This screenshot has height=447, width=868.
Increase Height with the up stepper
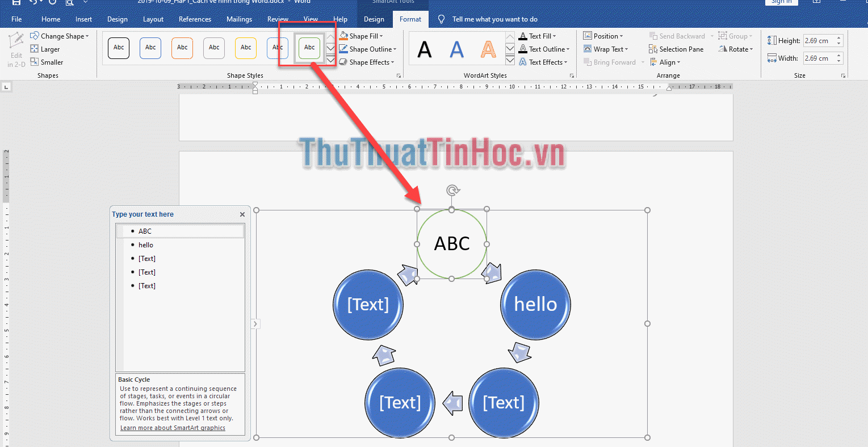click(839, 37)
